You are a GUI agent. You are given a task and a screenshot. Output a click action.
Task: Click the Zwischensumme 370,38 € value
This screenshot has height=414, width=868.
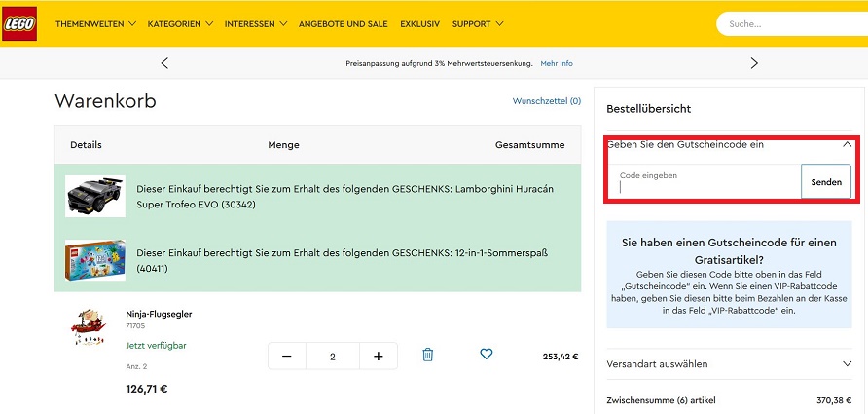(x=834, y=400)
